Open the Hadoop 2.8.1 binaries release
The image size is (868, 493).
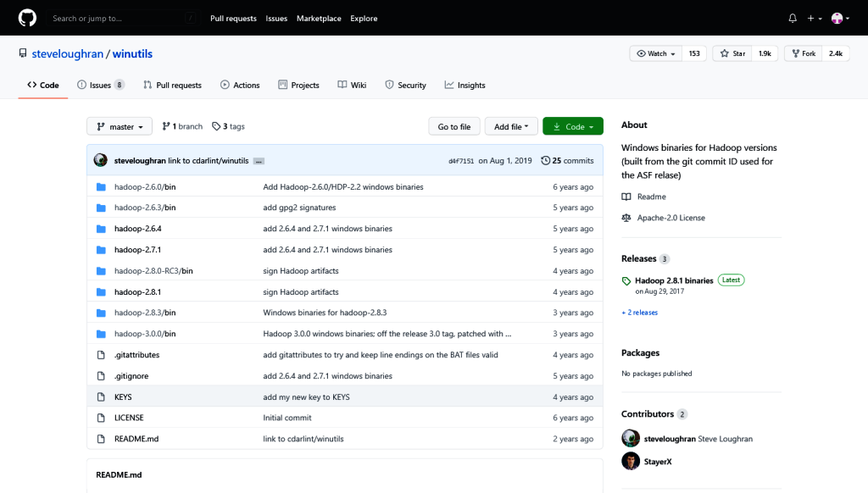tap(674, 280)
